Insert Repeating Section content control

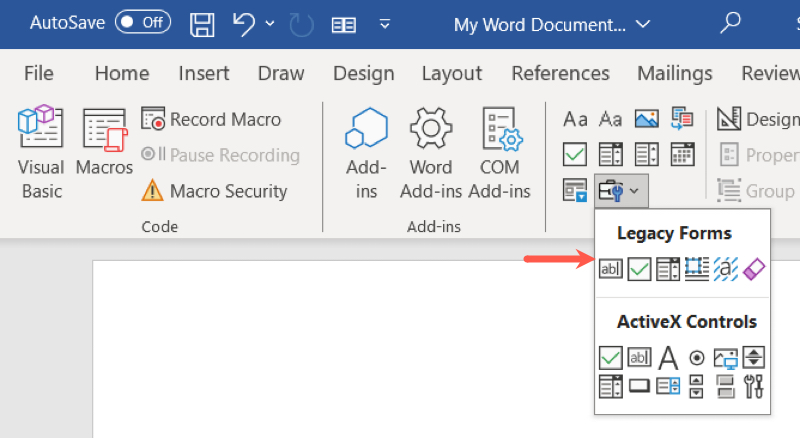click(x=575, y=190)
